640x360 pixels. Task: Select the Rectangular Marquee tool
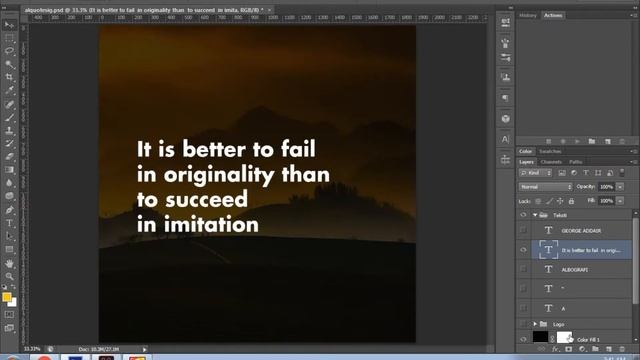9,38
